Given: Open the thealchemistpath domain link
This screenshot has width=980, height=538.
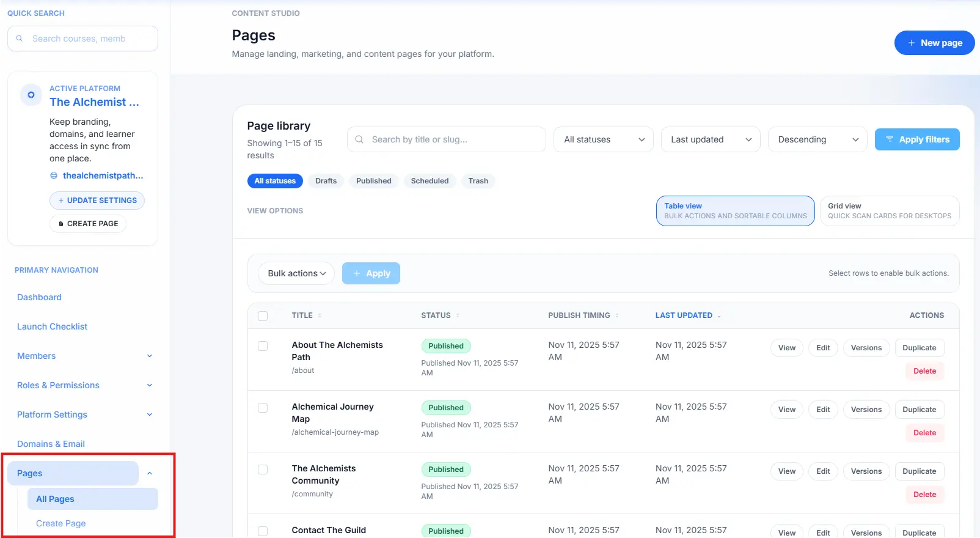Looking at the screenshot, I should coord(103,175).
